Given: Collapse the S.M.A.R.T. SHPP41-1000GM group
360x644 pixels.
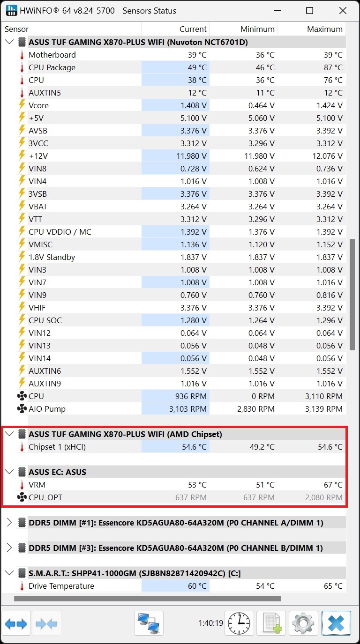Looking at the screenshot, I should pos(9,573).
